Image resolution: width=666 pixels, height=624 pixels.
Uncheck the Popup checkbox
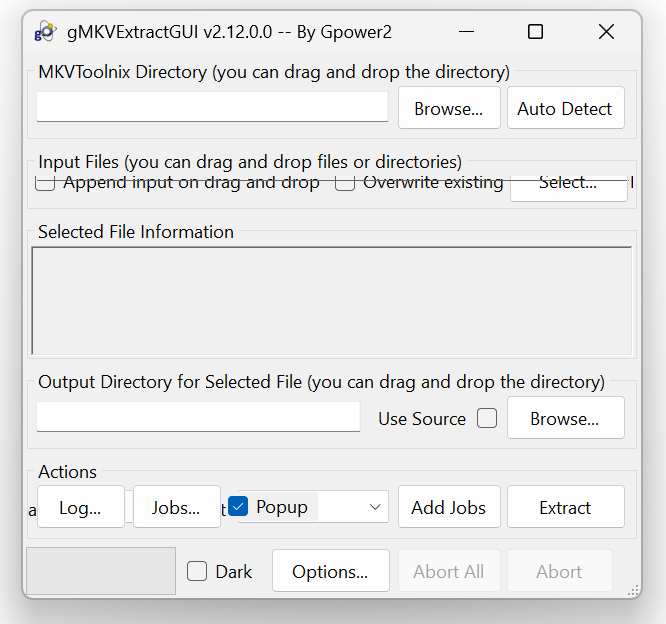(238, 506)
